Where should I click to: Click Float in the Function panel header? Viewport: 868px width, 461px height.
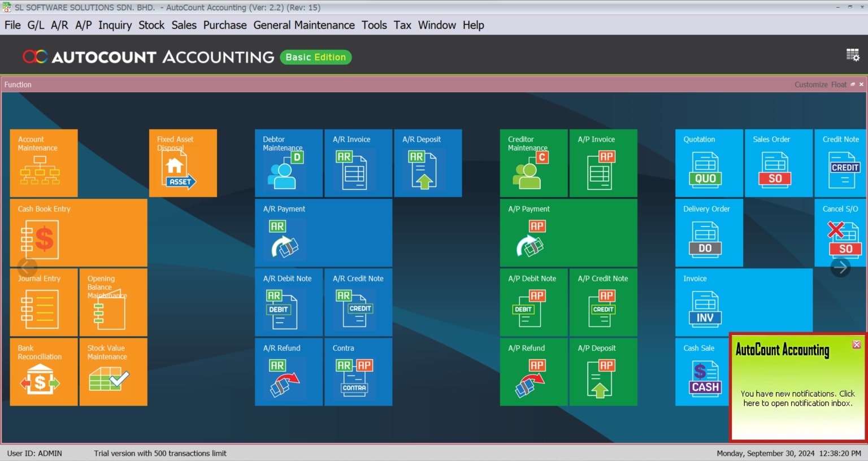pyautogui.click(x=839, y=85)
